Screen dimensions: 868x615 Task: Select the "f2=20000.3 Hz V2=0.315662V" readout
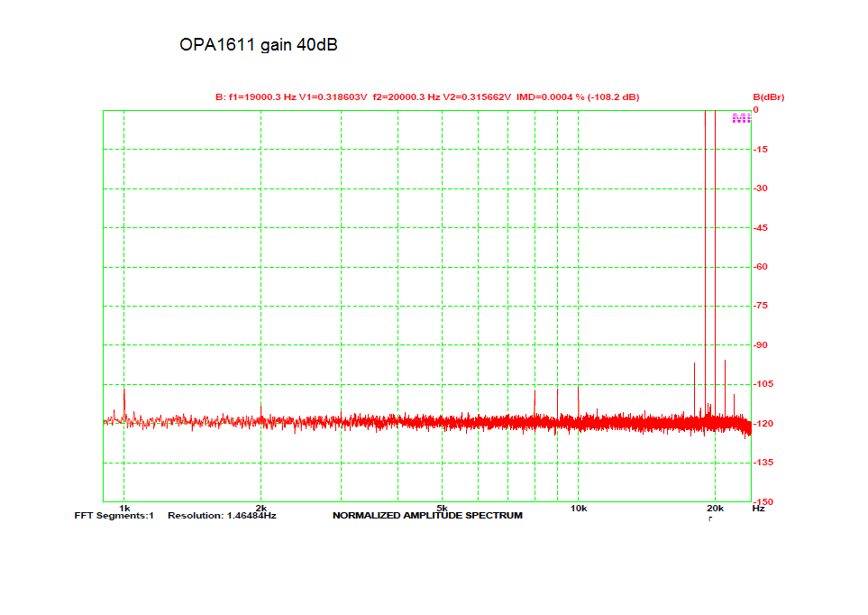(x=442, y=97)
